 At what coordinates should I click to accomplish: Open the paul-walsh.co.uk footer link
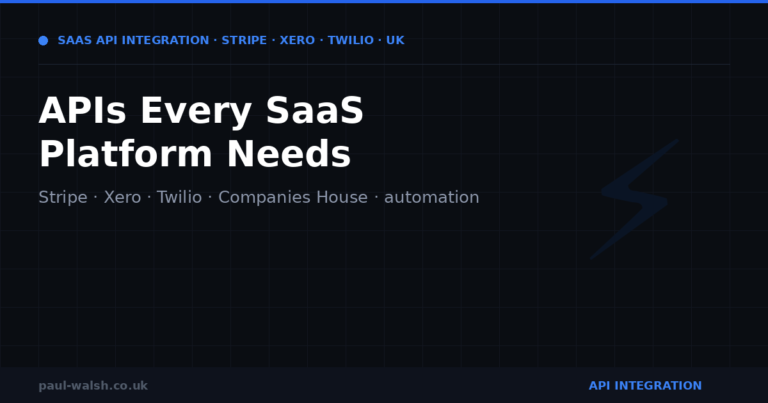coord(93,386)
